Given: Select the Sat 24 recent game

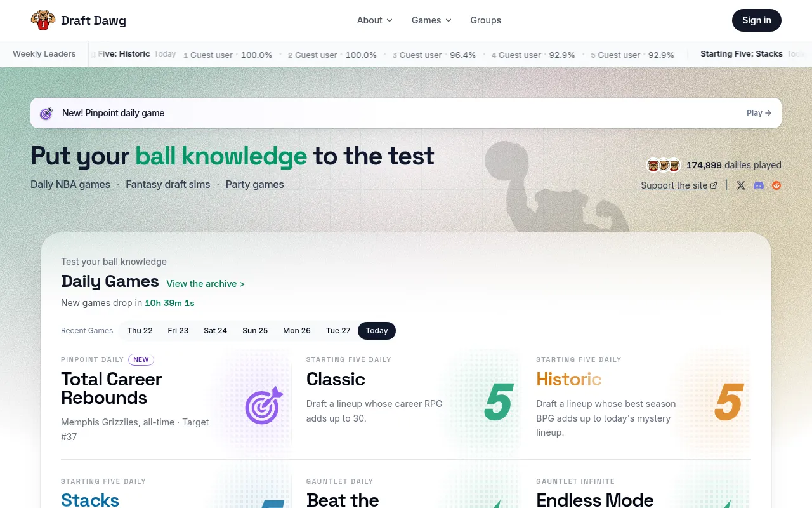Looking at the screenshot, I should click(x=215, y=331).
